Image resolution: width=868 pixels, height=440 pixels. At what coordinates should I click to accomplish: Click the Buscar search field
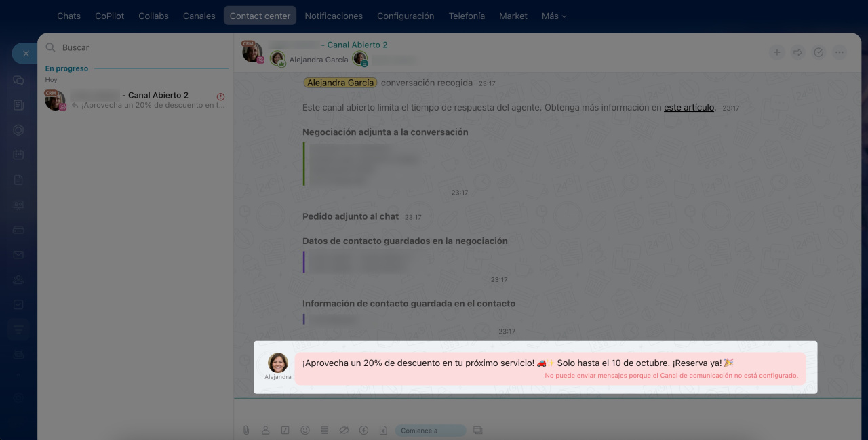(x=136, y=47)
